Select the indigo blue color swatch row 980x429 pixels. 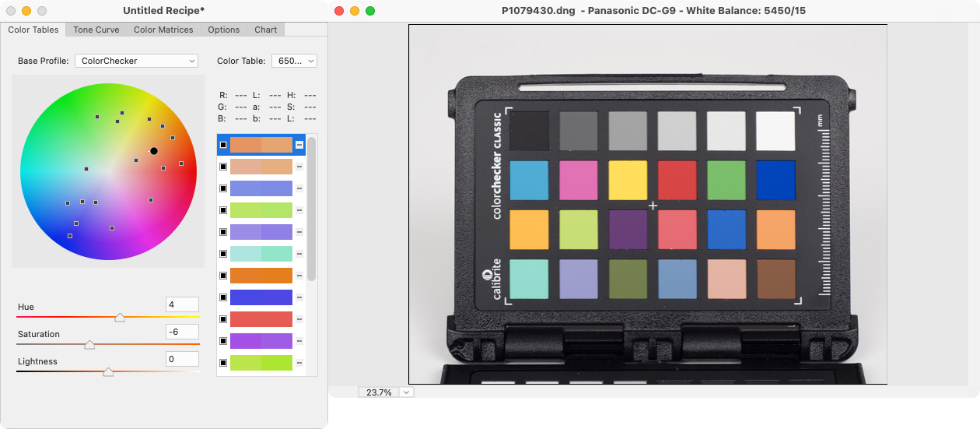tap(261, 297)
